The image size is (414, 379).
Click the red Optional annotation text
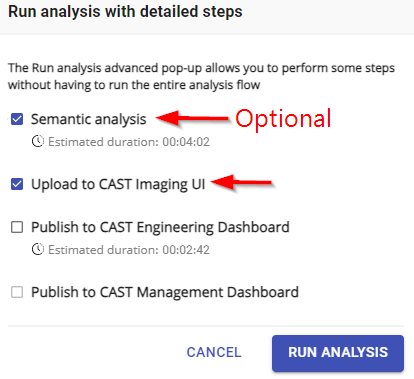pyautogui.click(x=283, y=119)
